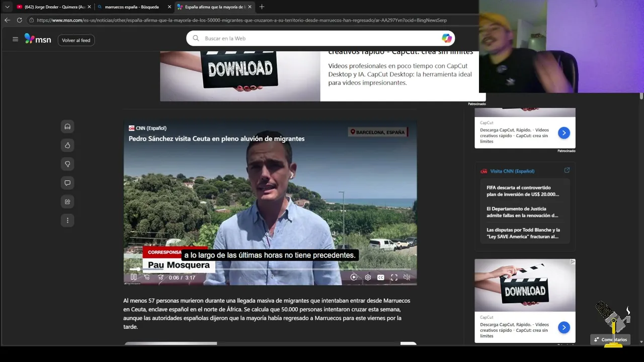Toggle video autoplay icon
Viewport: 644px width, 362px height.
pos(354,277)
